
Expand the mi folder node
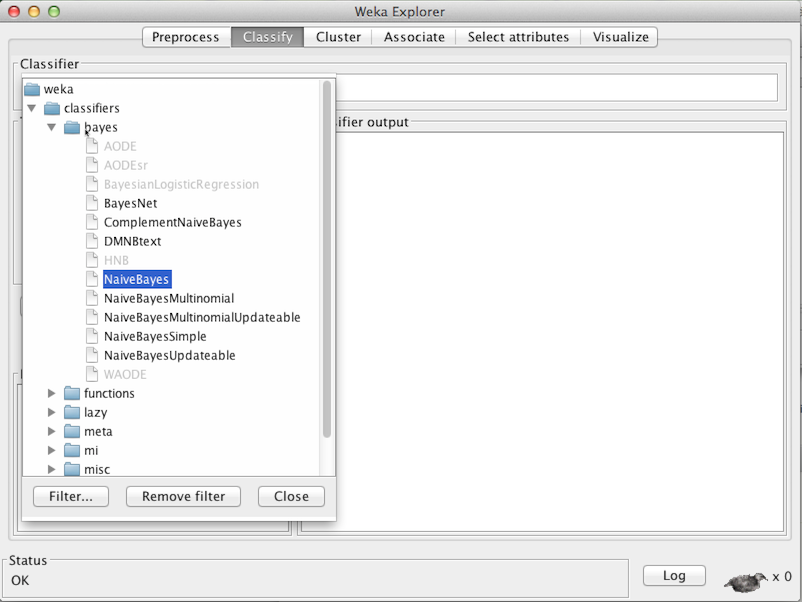point(52,450)
